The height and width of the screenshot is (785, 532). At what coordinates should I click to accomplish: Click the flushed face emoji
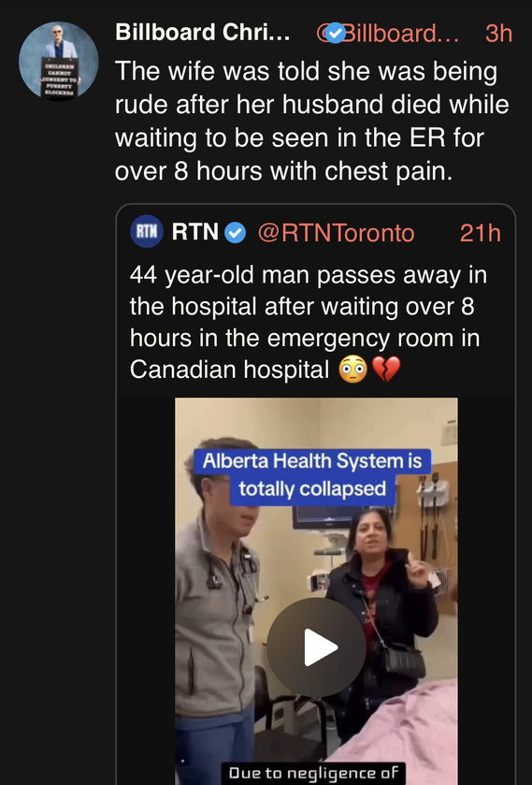coord(352,370)
